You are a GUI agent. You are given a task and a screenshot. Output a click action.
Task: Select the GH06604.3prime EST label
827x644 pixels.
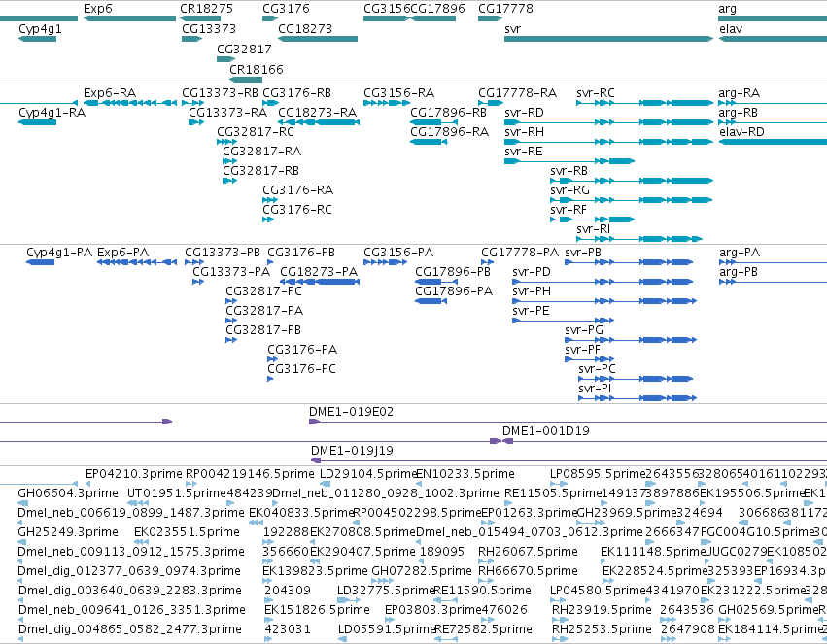pyautogui.click(x=68, y=493)
